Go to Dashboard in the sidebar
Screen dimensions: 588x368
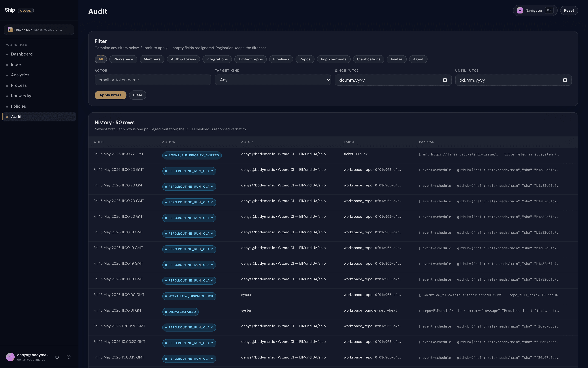coord(39,54)
